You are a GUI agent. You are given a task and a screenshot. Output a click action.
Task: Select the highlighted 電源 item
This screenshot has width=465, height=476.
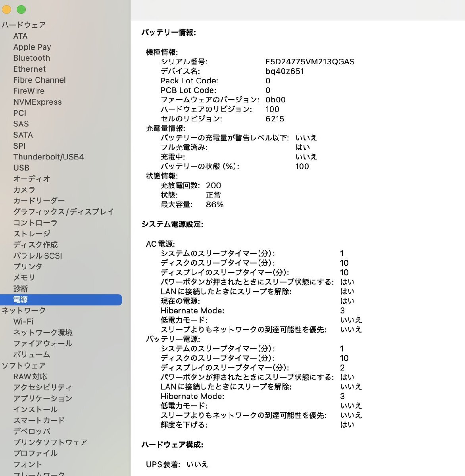click(x=61, y=299)
